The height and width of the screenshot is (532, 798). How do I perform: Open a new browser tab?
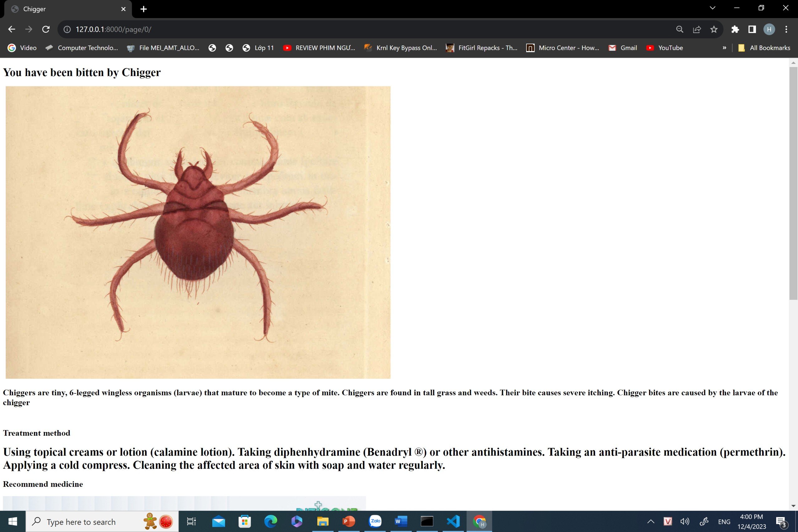point(143,9)
